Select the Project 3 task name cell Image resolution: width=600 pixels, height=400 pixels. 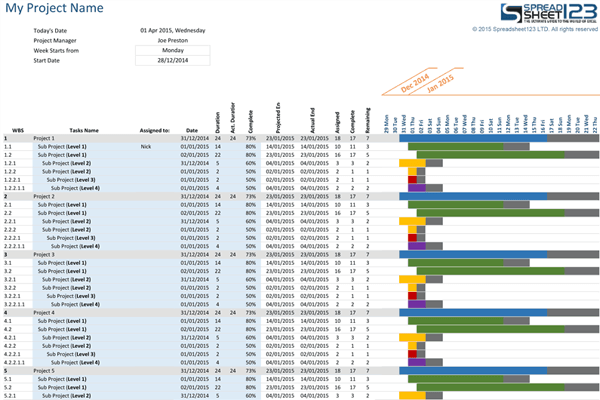click(44, 254)
